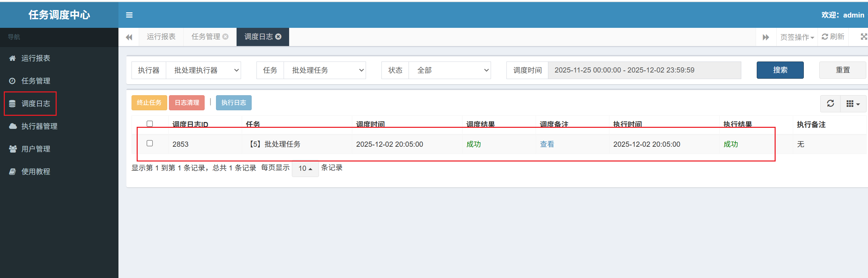Toggle the hamburger sidebar menu icon
Viewport: 868px width, 278px height.
tap(129, 15)
